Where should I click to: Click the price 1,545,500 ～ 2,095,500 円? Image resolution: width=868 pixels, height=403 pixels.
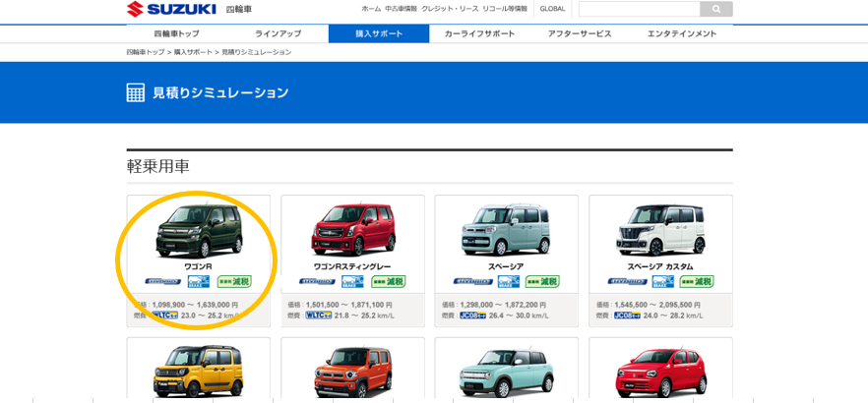pyautogui.click(x=657, y=305)
